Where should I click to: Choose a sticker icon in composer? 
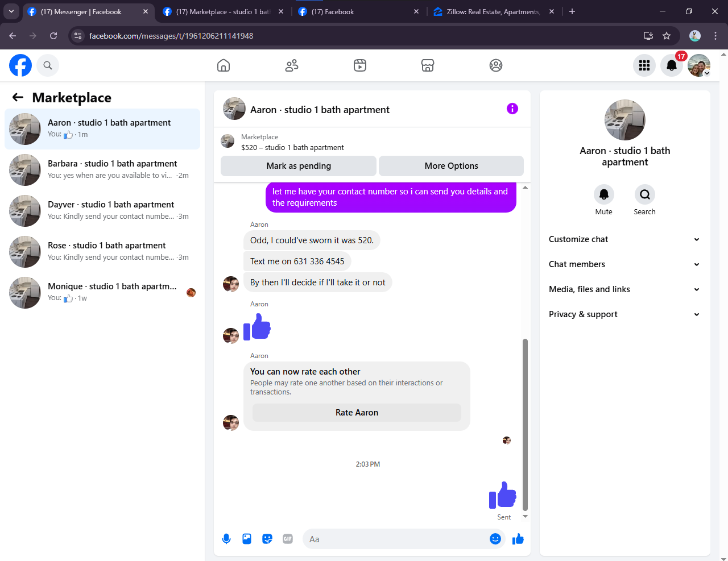click(267, 539)
